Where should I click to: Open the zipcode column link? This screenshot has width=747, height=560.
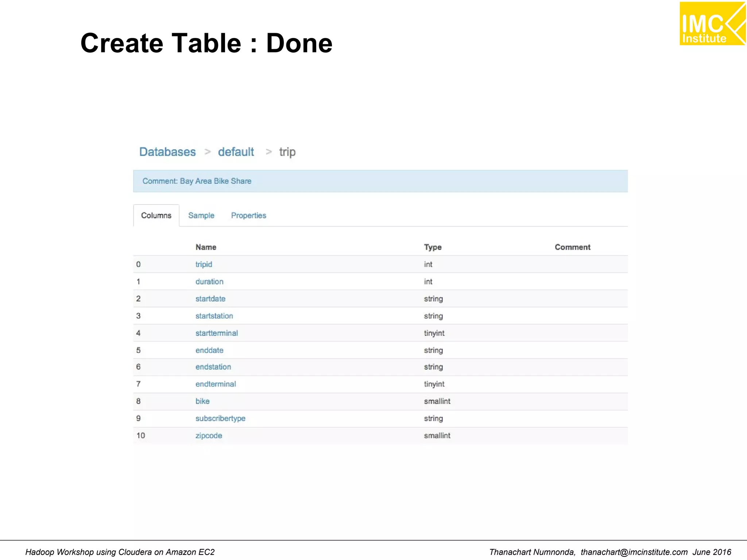click(x=209, y=435)
